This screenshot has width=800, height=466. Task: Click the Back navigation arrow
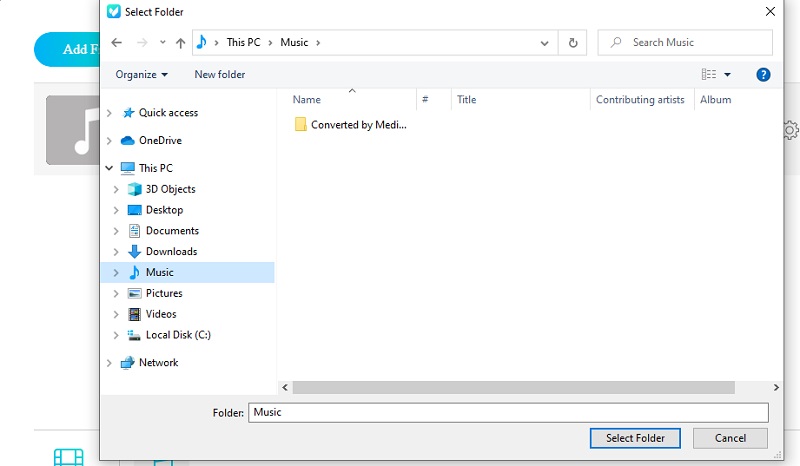tap(117, 43)
